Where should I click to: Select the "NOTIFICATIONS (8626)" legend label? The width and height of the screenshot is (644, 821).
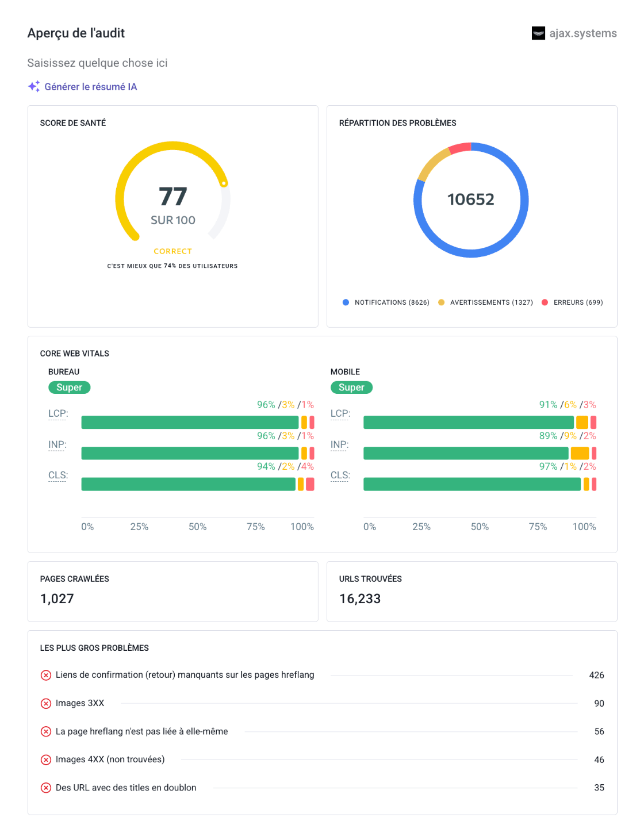[392, 302]
